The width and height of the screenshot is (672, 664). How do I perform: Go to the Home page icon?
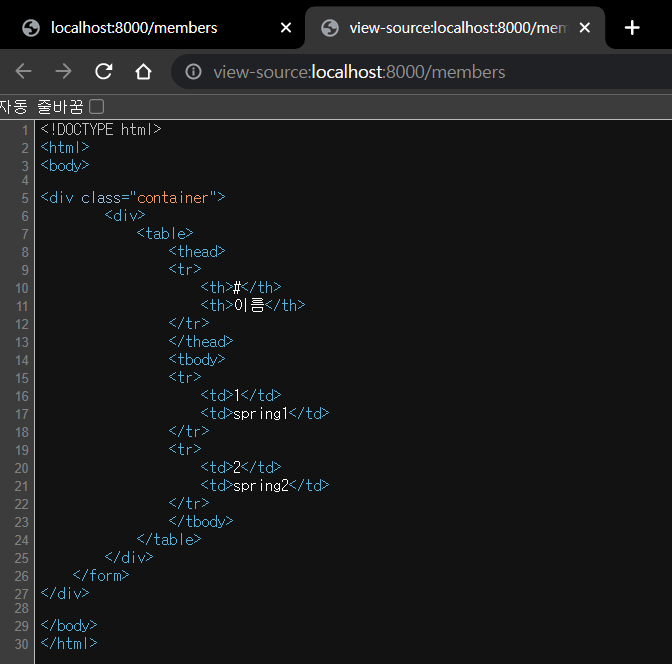pos(144,71)
